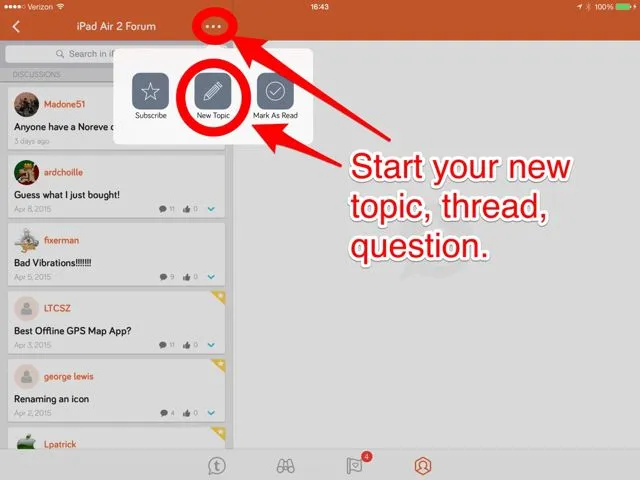
Task: Open the binoculars explore tab
Action: click(286, 465)
